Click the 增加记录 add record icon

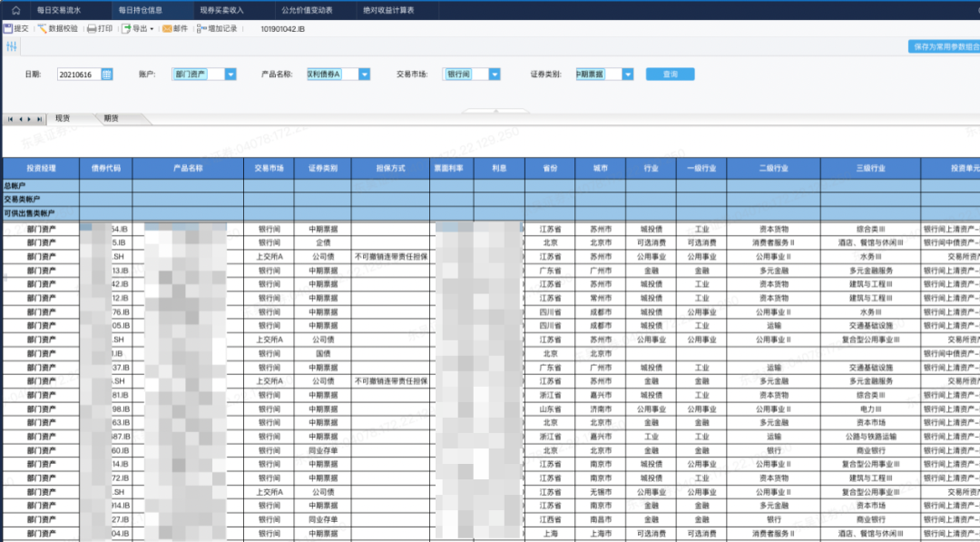pos(201,29)
